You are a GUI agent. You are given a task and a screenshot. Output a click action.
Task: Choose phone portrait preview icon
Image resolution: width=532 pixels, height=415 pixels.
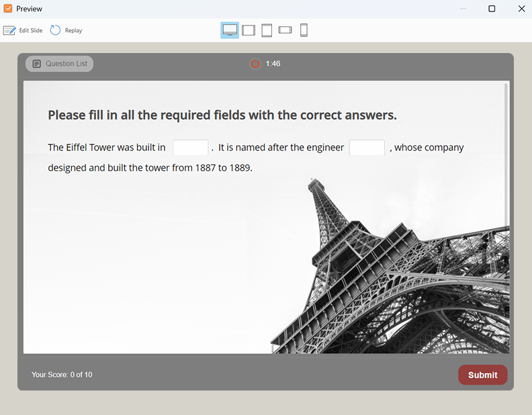pos(304,30)
